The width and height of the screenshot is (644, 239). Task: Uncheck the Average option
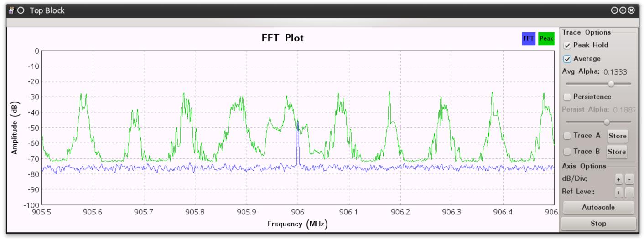pos(567,59)
